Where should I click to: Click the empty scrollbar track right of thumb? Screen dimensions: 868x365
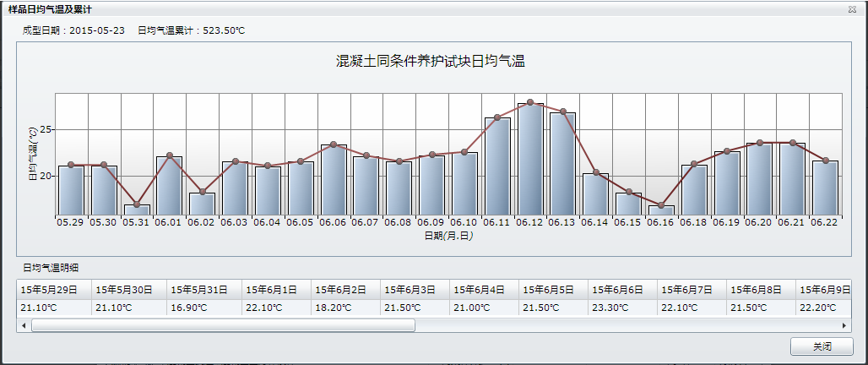625,325
